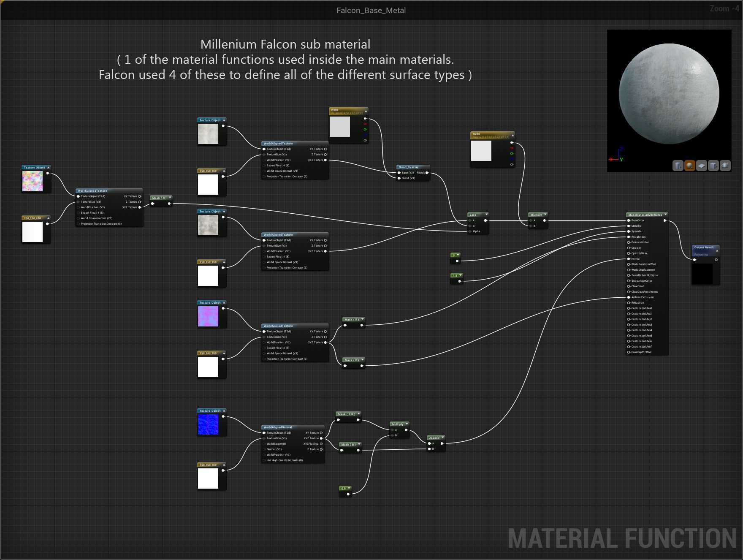This screenshot has width=743, height=560.
Task: Select the Append node title
Action: tap(434, 438)
